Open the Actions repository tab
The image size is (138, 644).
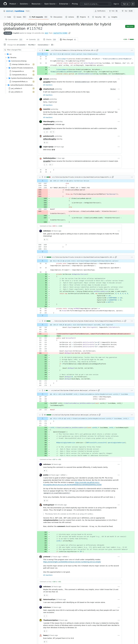click(70, 17)
